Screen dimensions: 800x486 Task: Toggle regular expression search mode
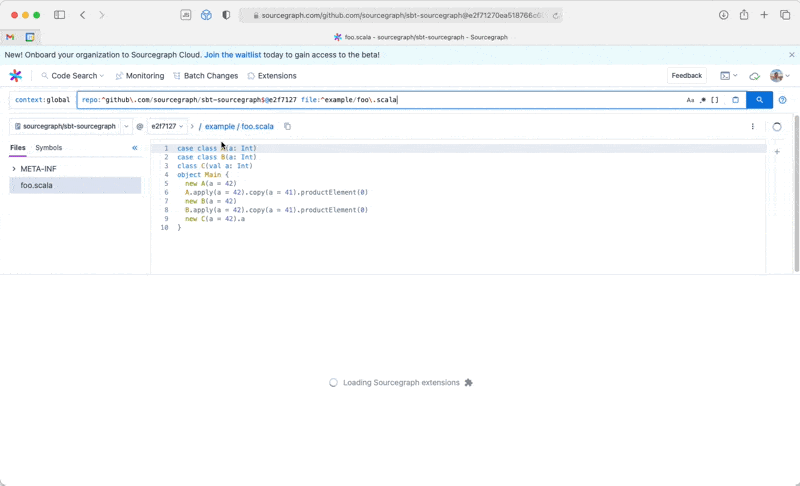click(703, 100)
